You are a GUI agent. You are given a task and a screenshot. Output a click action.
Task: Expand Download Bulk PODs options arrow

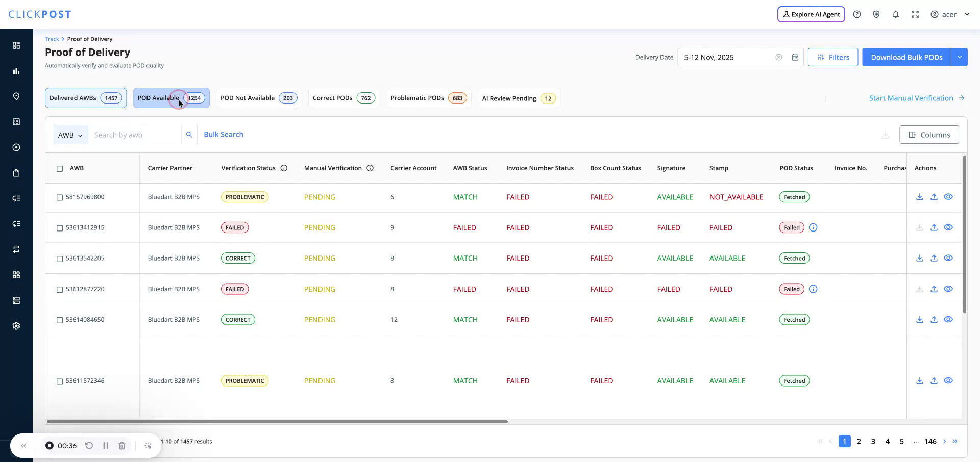pos(960,57)
